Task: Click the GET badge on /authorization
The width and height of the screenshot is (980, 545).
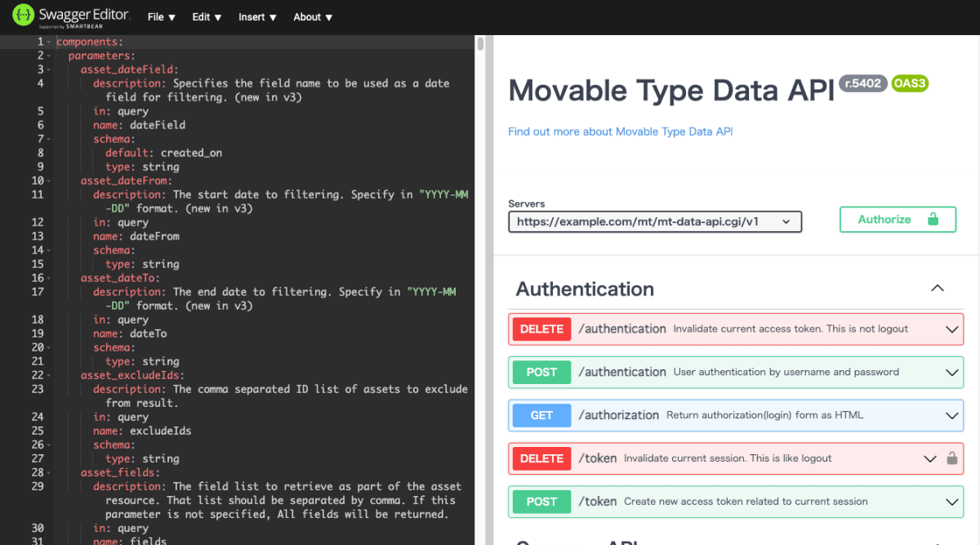Action: point(541,415)
